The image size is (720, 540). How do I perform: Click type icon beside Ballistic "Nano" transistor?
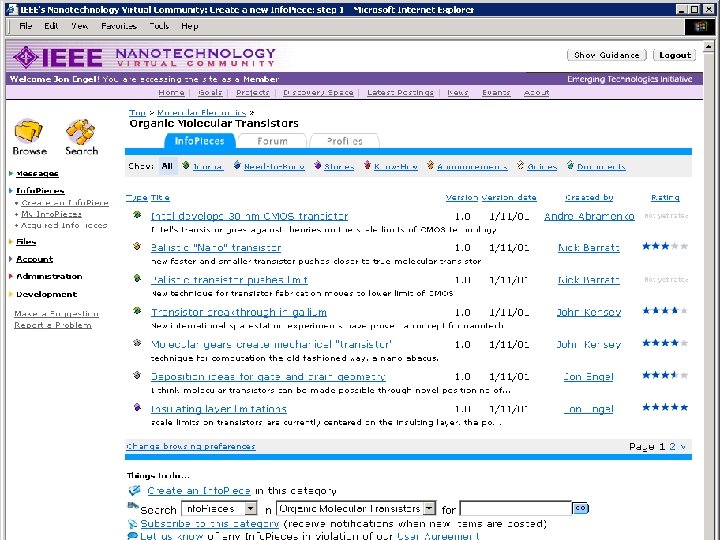pyautogui.click(x=137, y=246)
